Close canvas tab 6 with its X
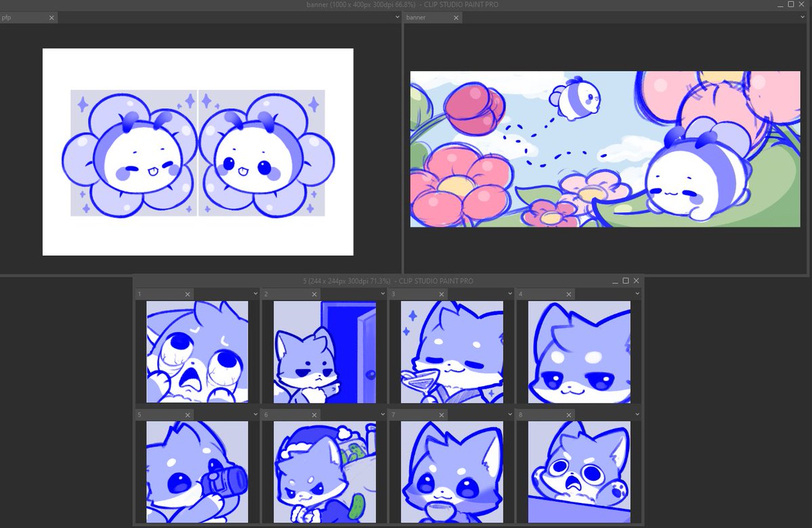The height and width of the screenshot is (528, 812). [313, 414]
